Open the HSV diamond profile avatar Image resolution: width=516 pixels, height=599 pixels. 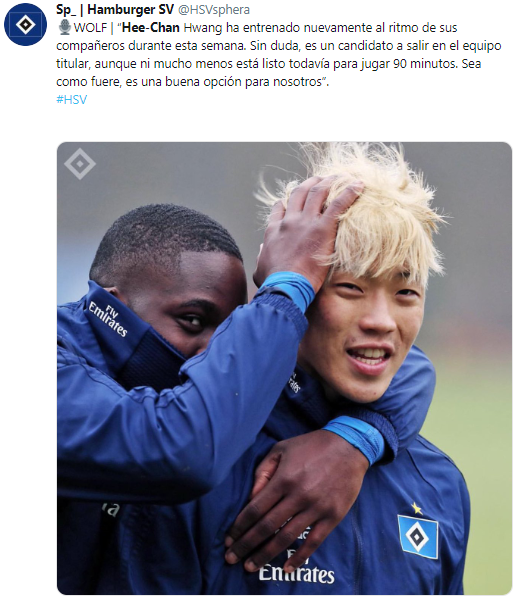[26, 25]
